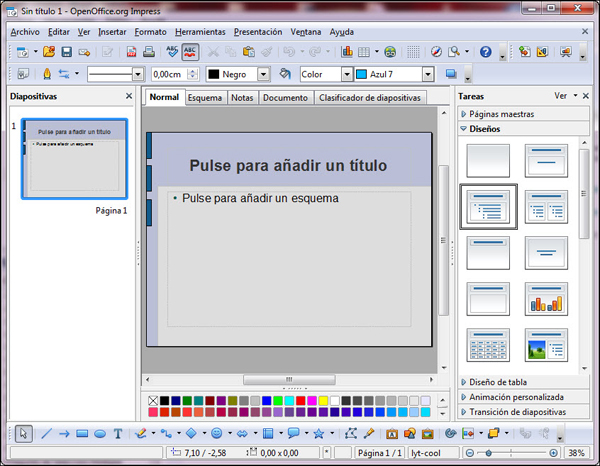Select the Ellipse tool
The image size is (600, 466).
pyautogui.click(x=100, y=433)
